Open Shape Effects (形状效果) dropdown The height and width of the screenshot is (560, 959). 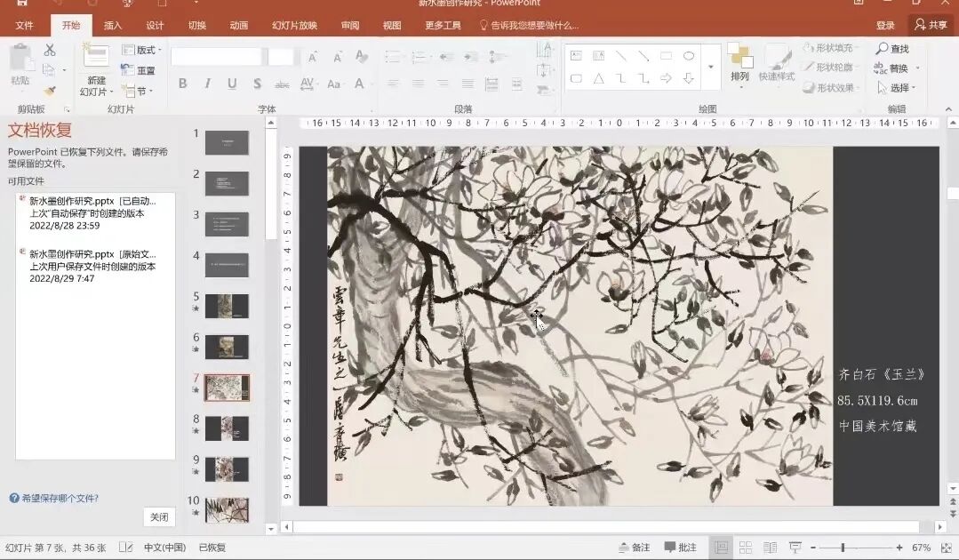(x=830, y=87)
